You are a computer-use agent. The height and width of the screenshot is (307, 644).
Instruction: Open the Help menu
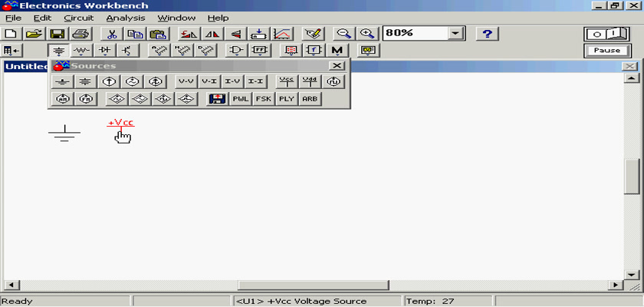click(218, 18)
